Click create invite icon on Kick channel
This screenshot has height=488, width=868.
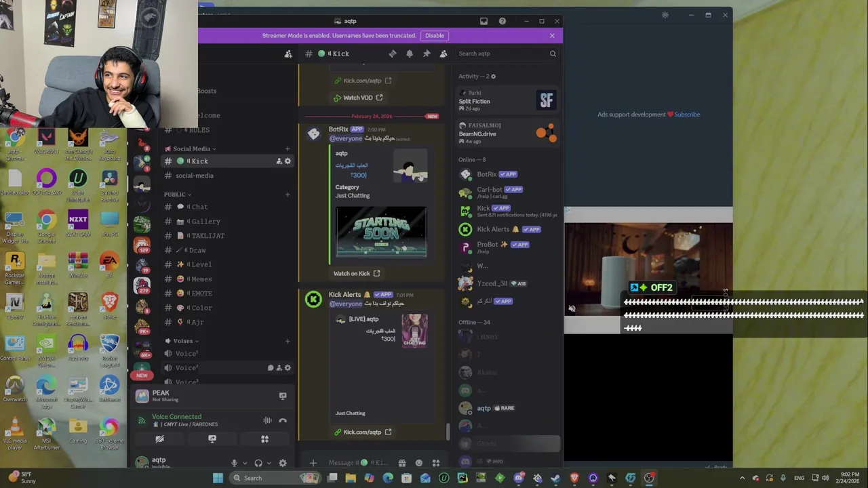(279, 161)
